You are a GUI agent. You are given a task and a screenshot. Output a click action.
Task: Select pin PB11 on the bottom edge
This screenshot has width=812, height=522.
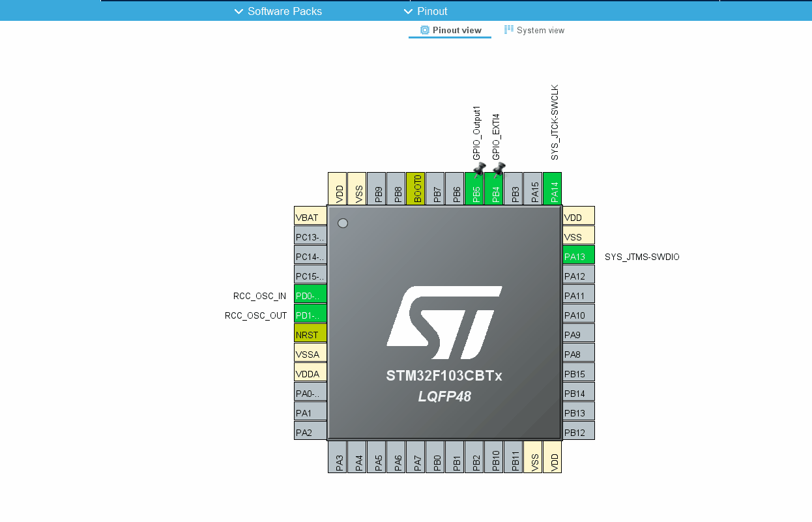(514, 457)
